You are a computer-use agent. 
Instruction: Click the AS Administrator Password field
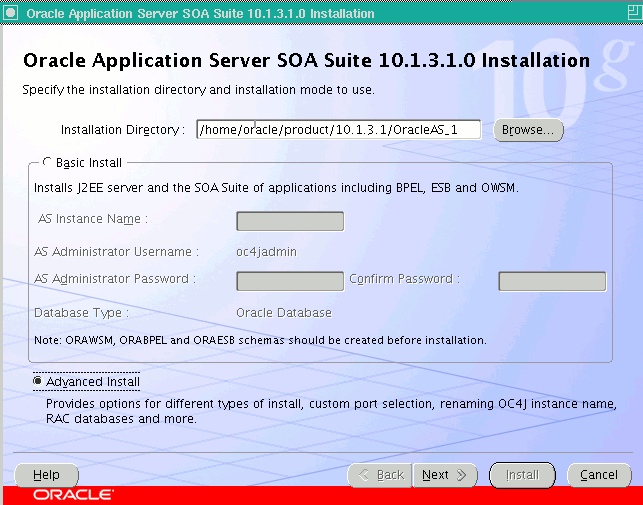(290, 281)
